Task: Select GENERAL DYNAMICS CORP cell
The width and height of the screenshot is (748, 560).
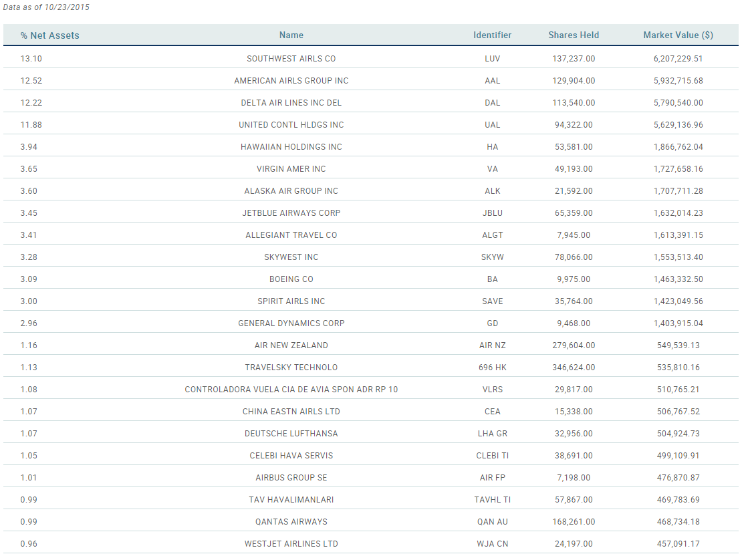Action: tap(291, 323)
